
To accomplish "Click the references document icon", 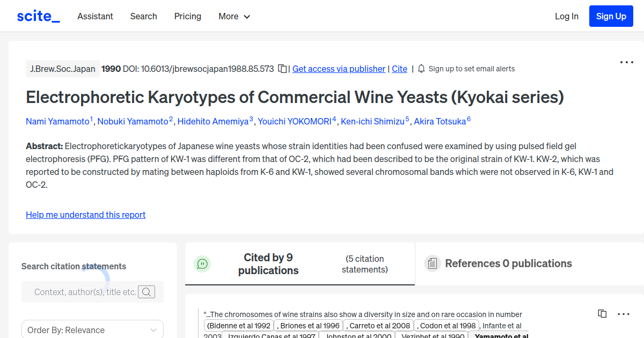I will click(x=433, y=263).
